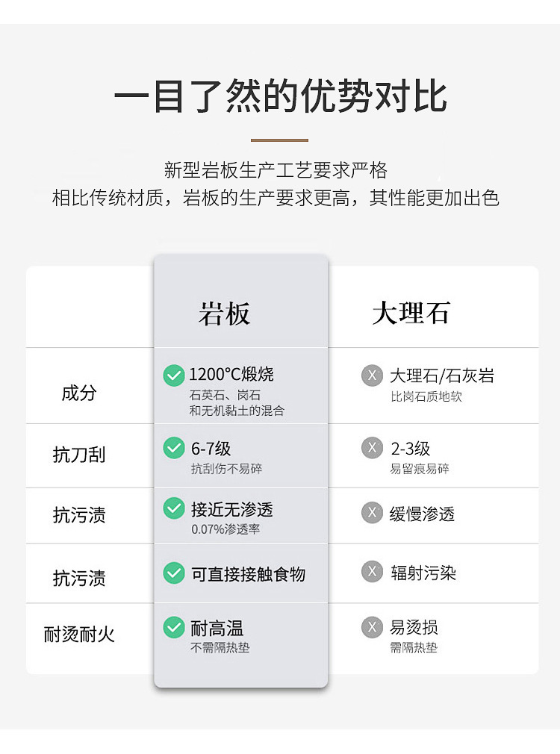560x754 pixels.
Task: Select the gray X icon beside 易烫损
Action: point(372,627)
